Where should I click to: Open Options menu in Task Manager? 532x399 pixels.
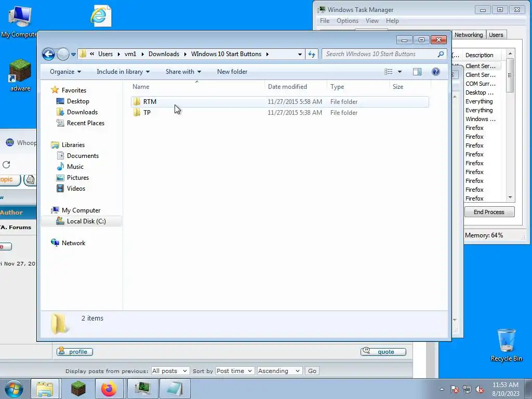(348, 21)
